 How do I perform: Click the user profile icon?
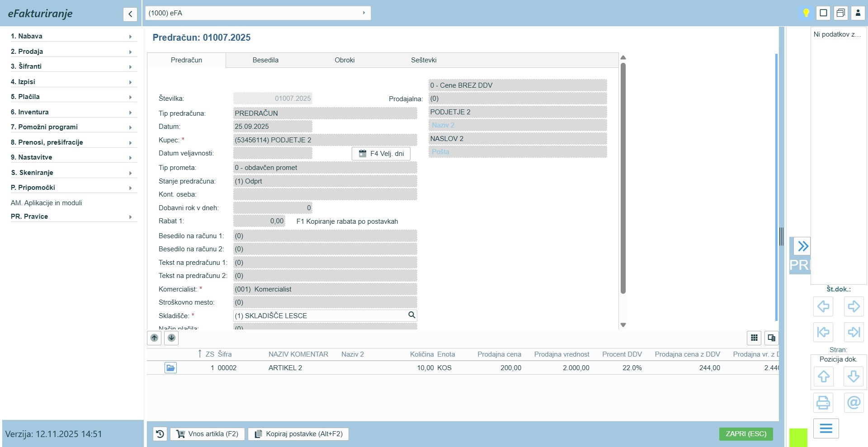(858, 13)
